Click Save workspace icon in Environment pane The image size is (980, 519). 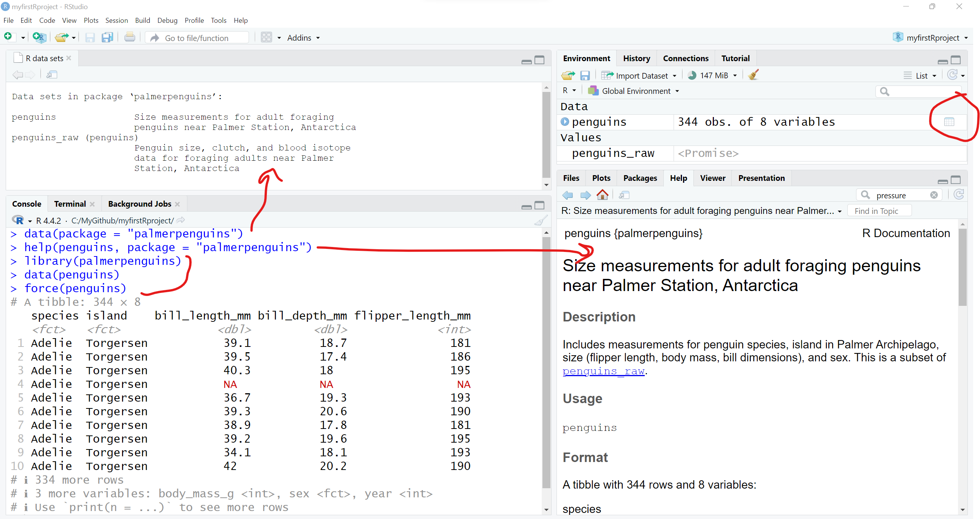[x=585, y=75]
